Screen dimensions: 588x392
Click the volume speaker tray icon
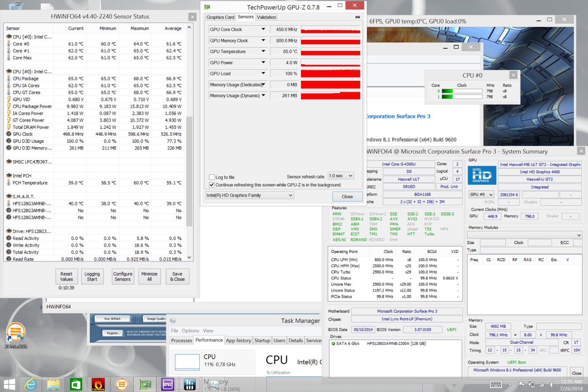(551, 384)
